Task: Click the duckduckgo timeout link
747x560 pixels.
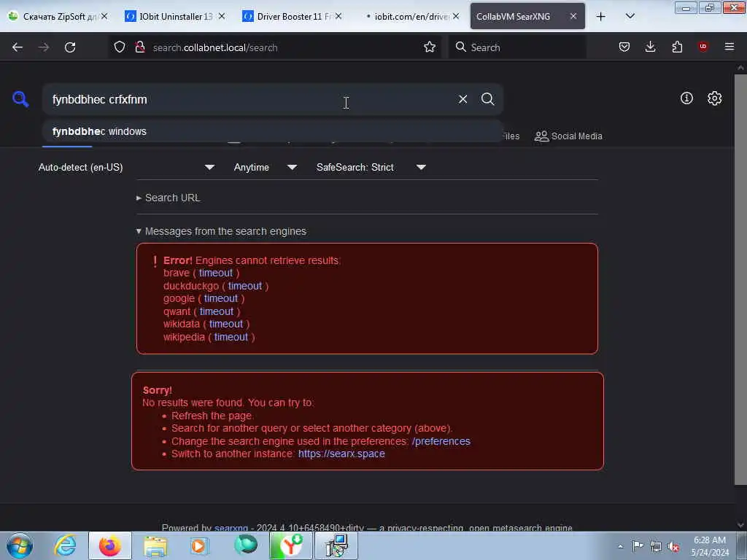Action: pos(245,286)
